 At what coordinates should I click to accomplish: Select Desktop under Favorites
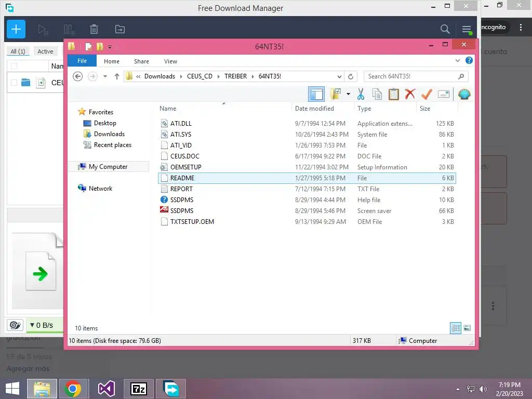click(x=100, y=123)
